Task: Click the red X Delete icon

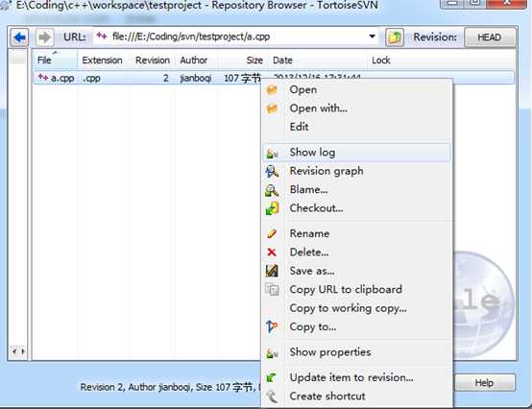Action: 272,252
